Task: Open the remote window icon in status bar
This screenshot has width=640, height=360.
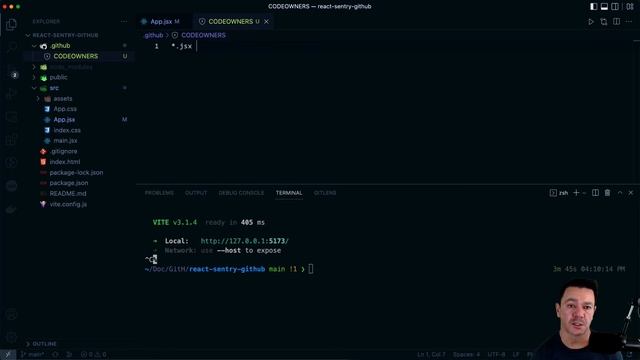Action: pyautogui.click(x=7, y=355)
